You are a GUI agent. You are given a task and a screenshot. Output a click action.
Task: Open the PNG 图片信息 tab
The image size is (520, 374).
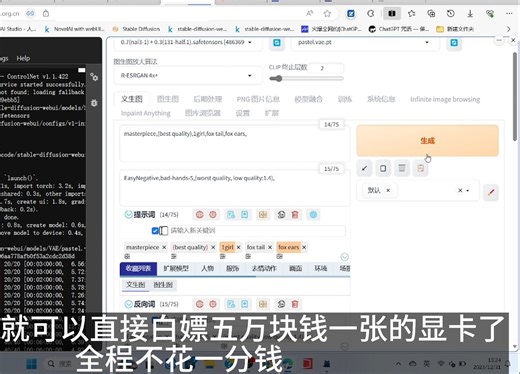[x=258, y=99]
